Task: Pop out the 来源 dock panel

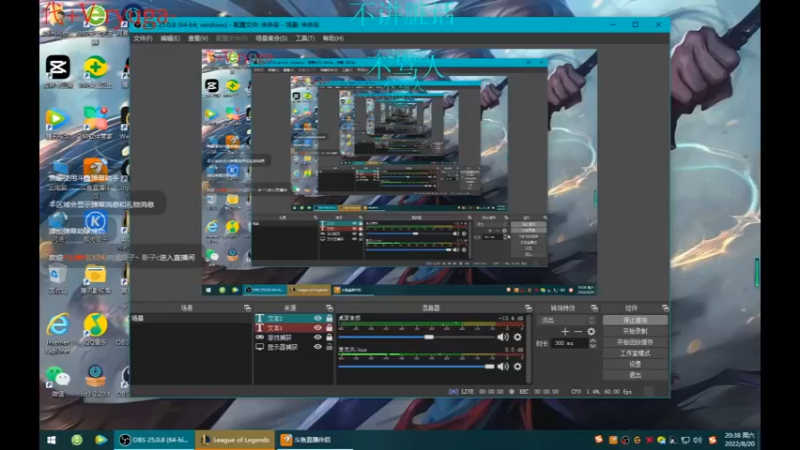Action: pos(329,308)
